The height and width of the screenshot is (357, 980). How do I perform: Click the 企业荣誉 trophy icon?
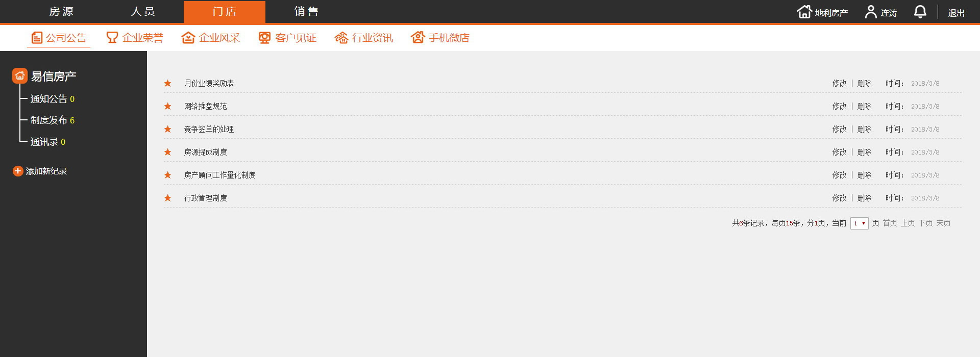(x=112, y=38)
